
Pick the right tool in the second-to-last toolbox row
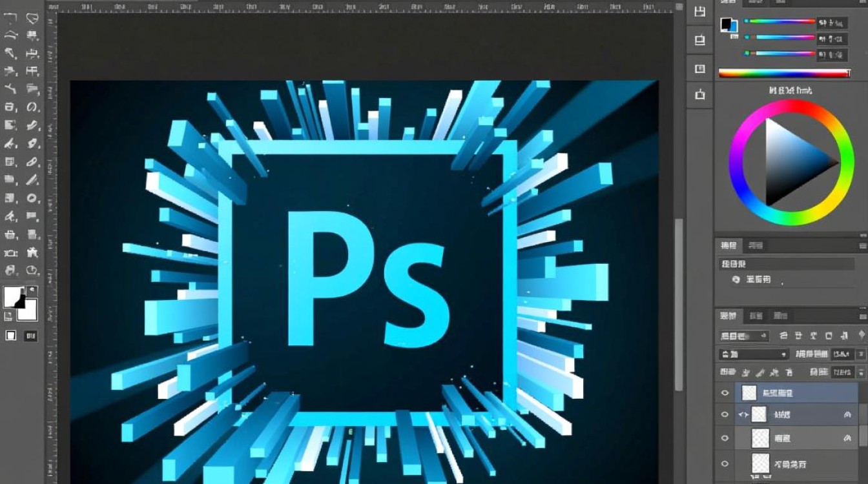(x=32, y=253)
